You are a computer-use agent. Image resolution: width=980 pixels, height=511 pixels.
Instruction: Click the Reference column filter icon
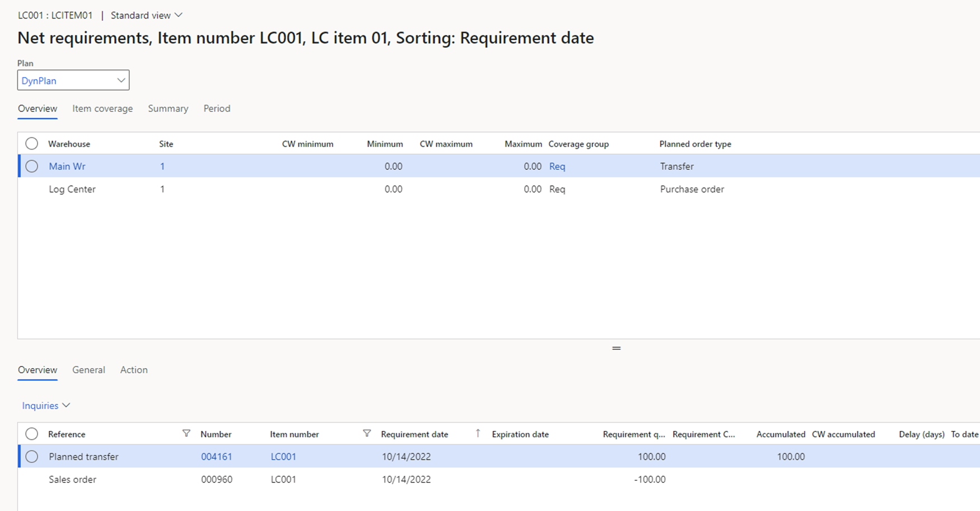click(186, 434)
